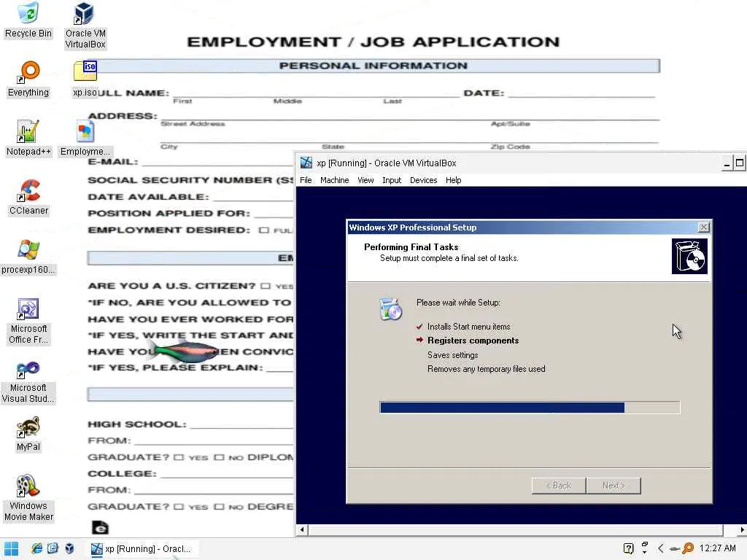Open the Help menu in VirtualBox
This screenshot has height=560, width=747.
point(454,180)
